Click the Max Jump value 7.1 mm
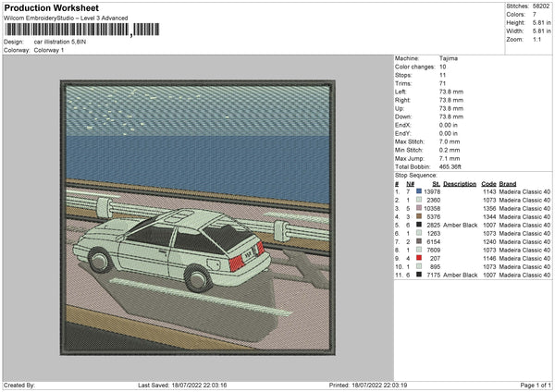Image resolution: width=555 pixels, height=392 pixels. (x=450, y=158)
